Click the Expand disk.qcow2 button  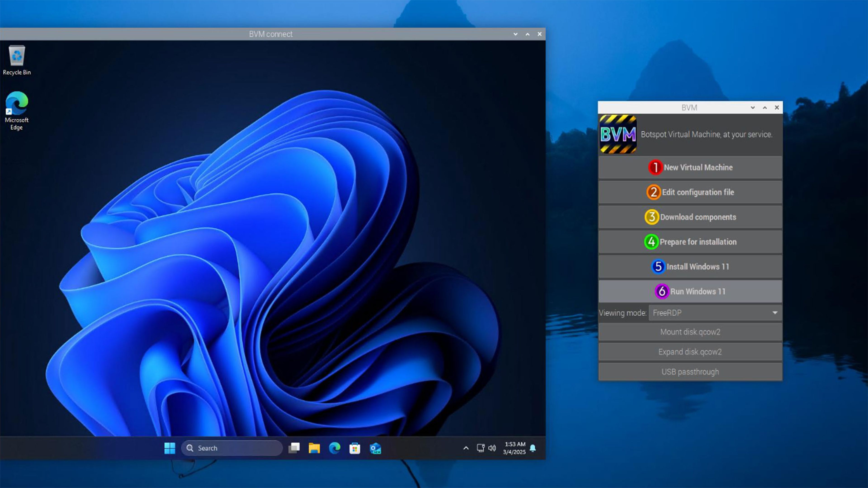[x=690, y=352]
